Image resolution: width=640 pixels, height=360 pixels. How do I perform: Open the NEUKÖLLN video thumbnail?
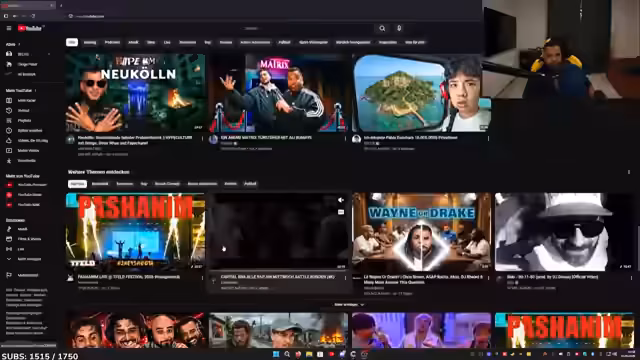(x=136, y=93)
